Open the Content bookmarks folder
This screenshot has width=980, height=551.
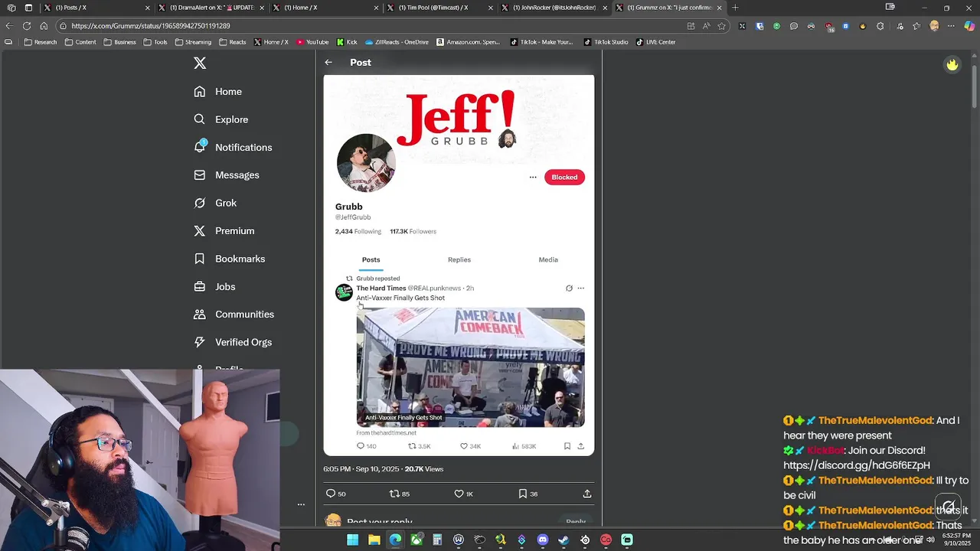click(x=80, y=42)
